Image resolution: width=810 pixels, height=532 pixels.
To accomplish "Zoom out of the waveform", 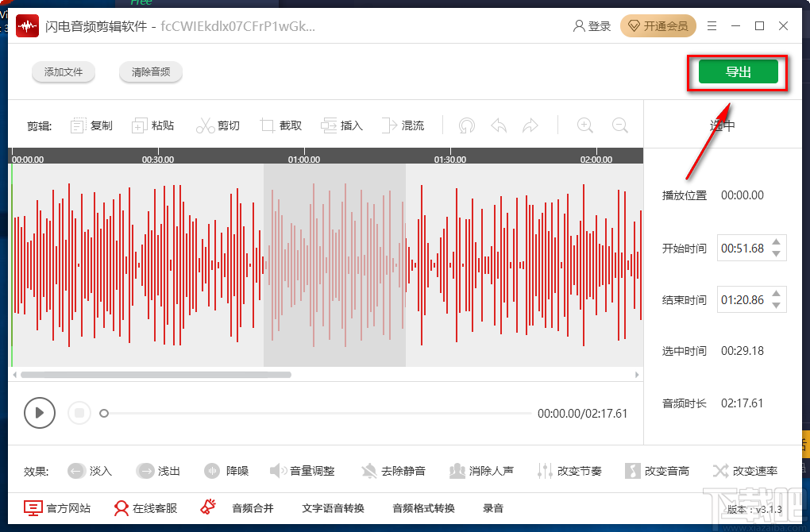I will (620, 125).
